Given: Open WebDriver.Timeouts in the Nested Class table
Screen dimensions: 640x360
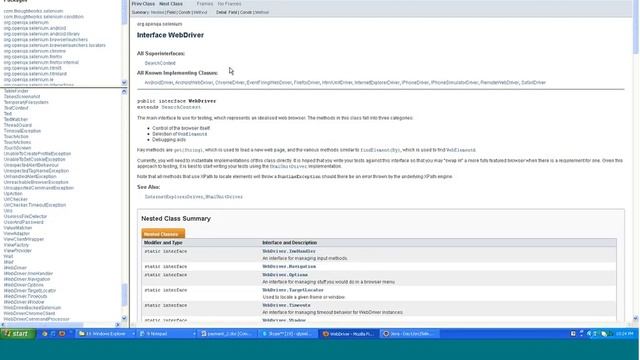Looking at the screenshot, I should (x=286, y=305).
